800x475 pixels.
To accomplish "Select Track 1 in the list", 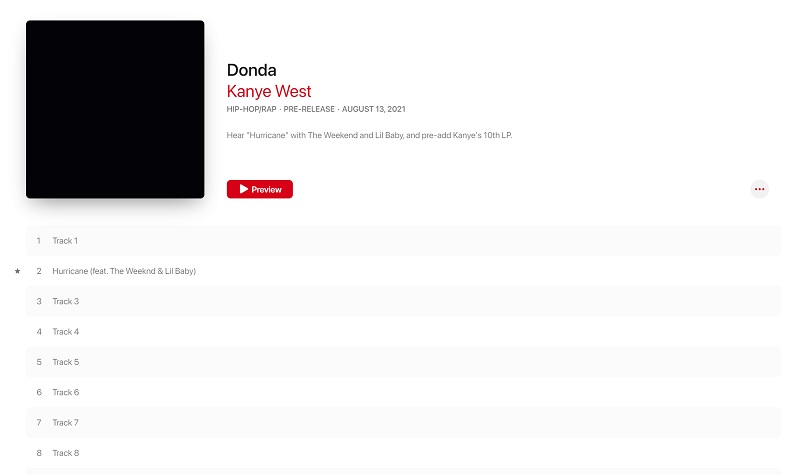I will (x=403, y=241).
